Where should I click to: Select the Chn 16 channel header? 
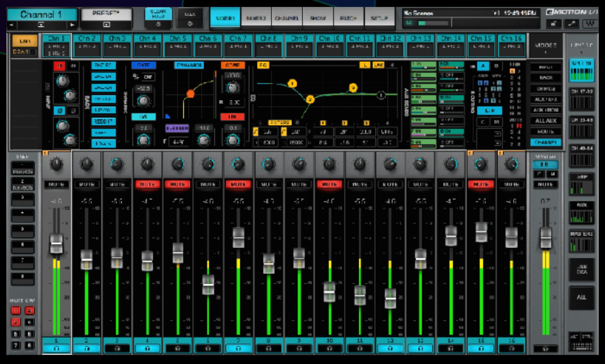(511, 45)
